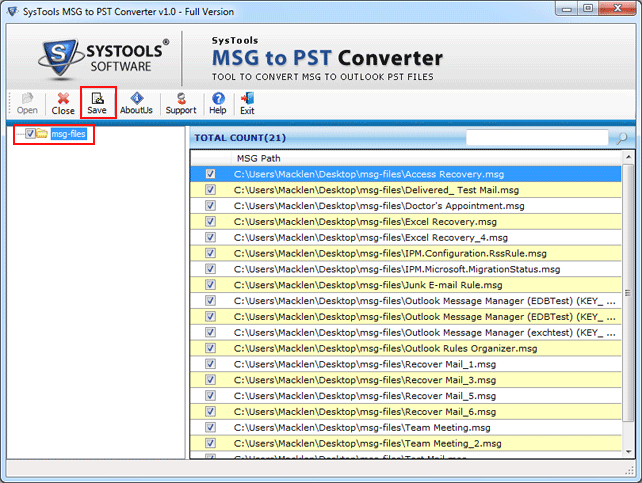
Task: Uncheck the Recover Mail_5.msg checkbox
Action: pyautogui.click(x=210, y=396)
